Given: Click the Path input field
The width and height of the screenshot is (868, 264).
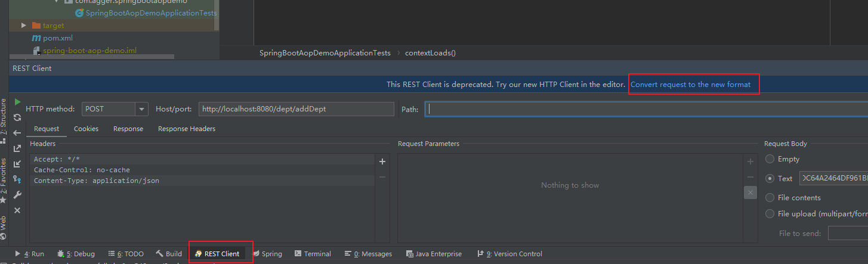Looking at the screenshot, I should click(644, 109).
